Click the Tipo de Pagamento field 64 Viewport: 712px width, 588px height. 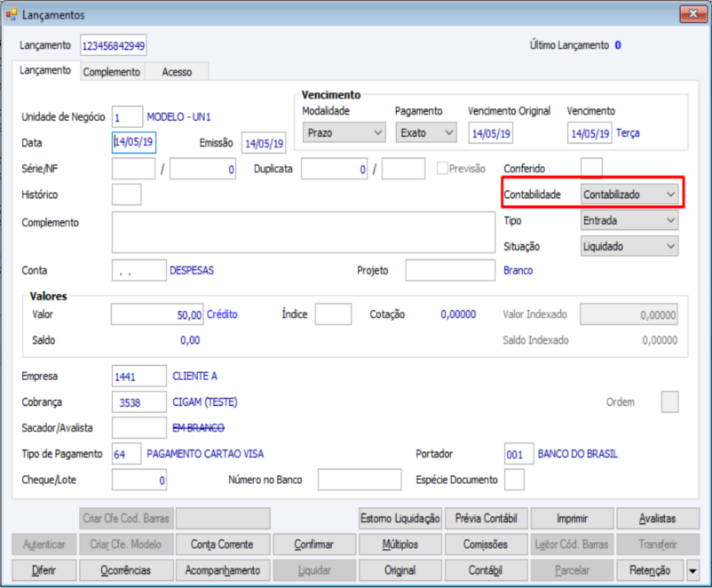coord(127,454)
